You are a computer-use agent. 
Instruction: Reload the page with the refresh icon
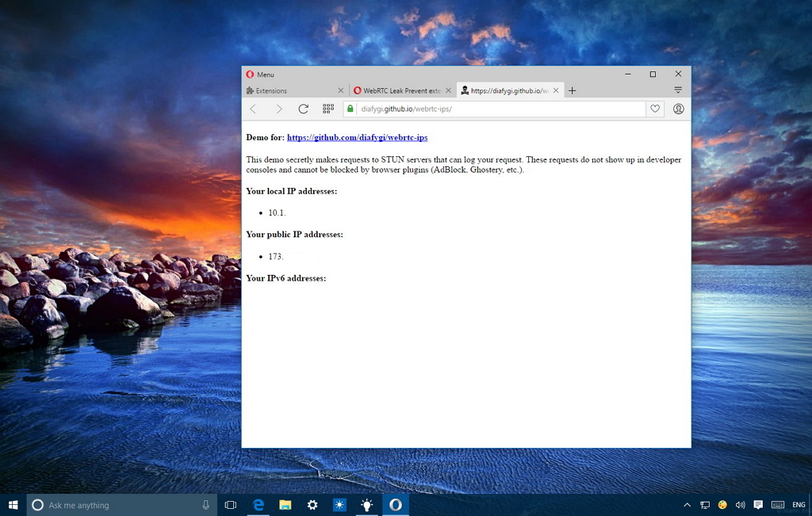[x=304, y=109]
